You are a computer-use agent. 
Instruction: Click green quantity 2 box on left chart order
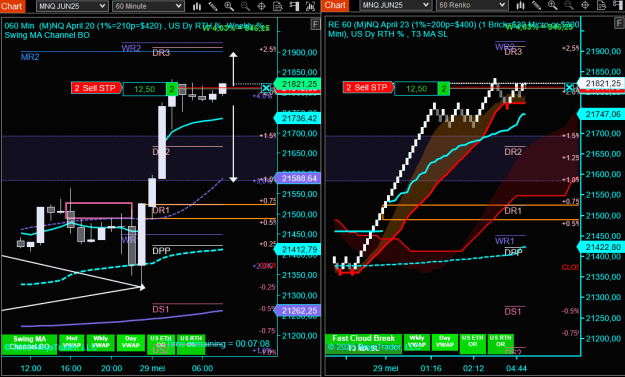(x=172, y=89)
